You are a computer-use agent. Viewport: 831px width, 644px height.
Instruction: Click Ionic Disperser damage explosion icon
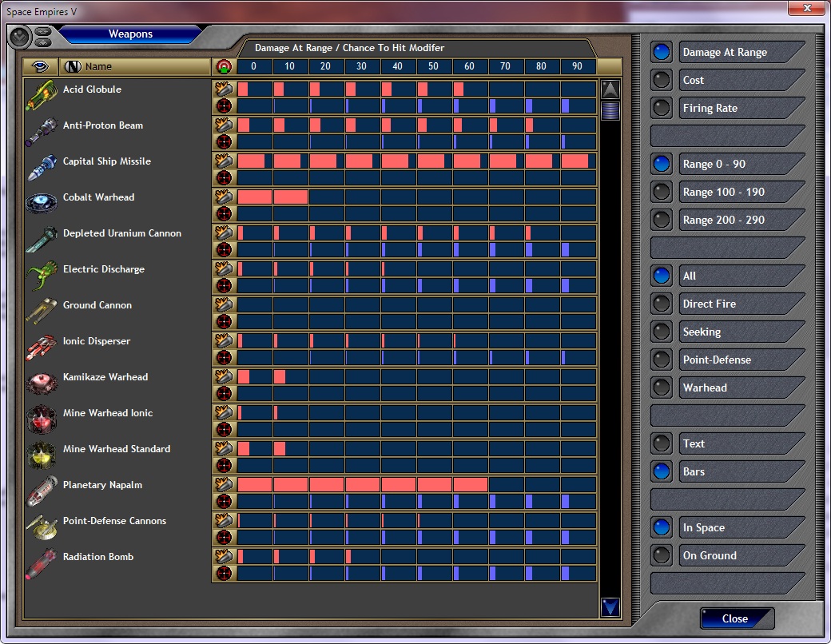click(225, 340)
